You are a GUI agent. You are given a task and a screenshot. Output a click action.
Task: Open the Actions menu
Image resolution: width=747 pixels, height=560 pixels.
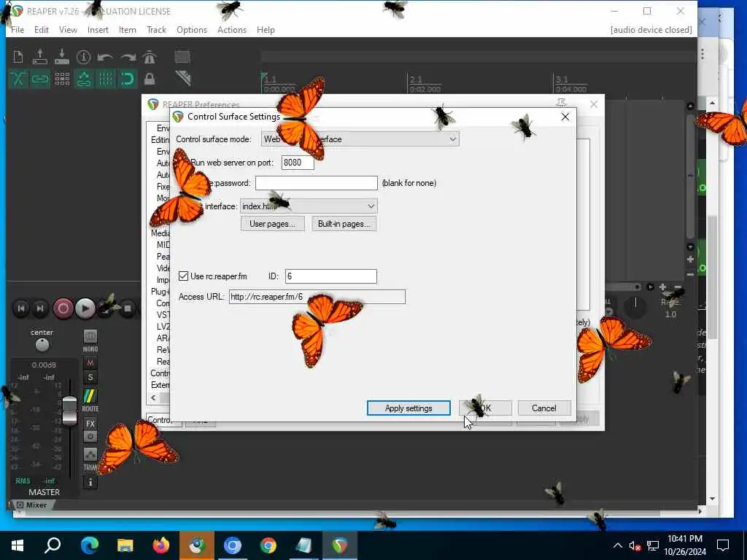232,29
